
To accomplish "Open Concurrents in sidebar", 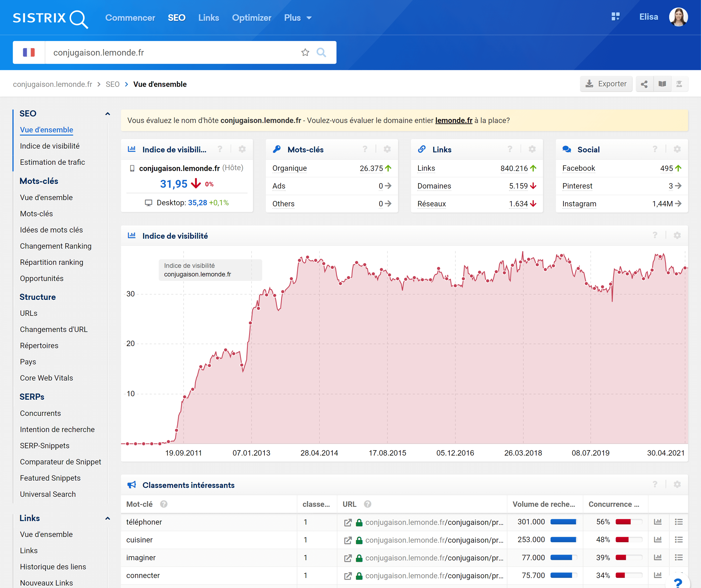I will point(40,413).
